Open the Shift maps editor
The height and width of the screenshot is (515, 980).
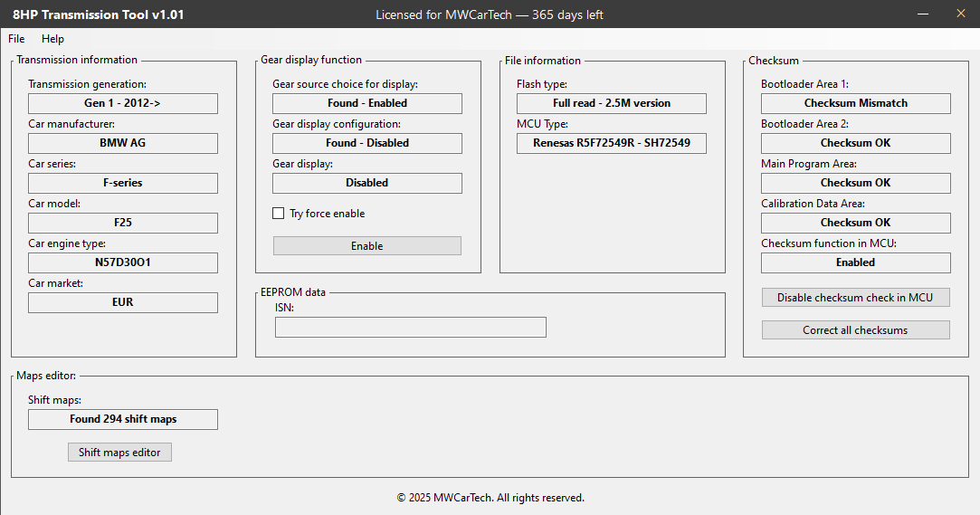click(x=119, y=452)
